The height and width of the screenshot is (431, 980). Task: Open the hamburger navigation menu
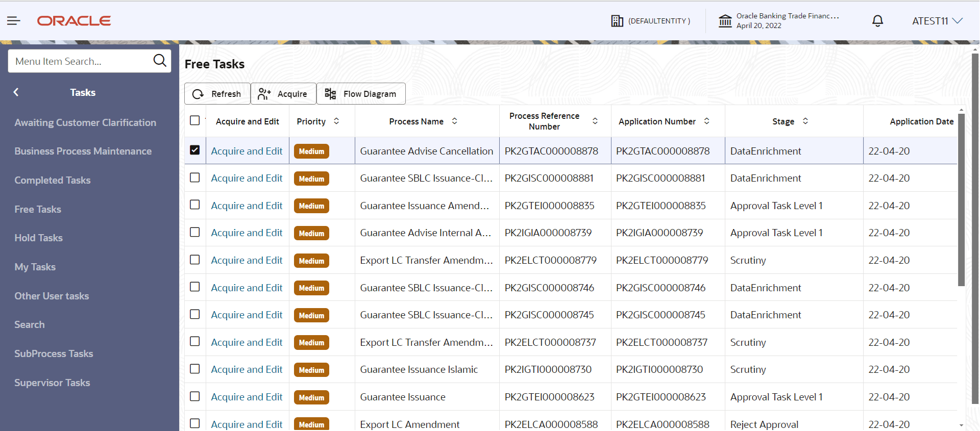[x=14, y=21]
